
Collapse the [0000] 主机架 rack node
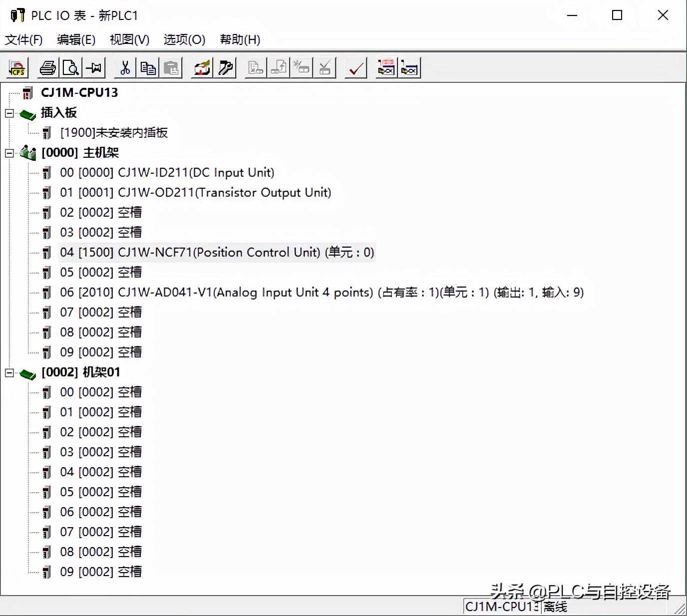point(9,153)
